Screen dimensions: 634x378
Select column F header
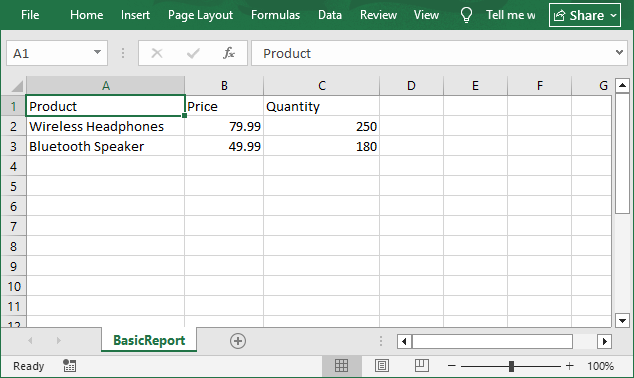[x=539, y=86]
